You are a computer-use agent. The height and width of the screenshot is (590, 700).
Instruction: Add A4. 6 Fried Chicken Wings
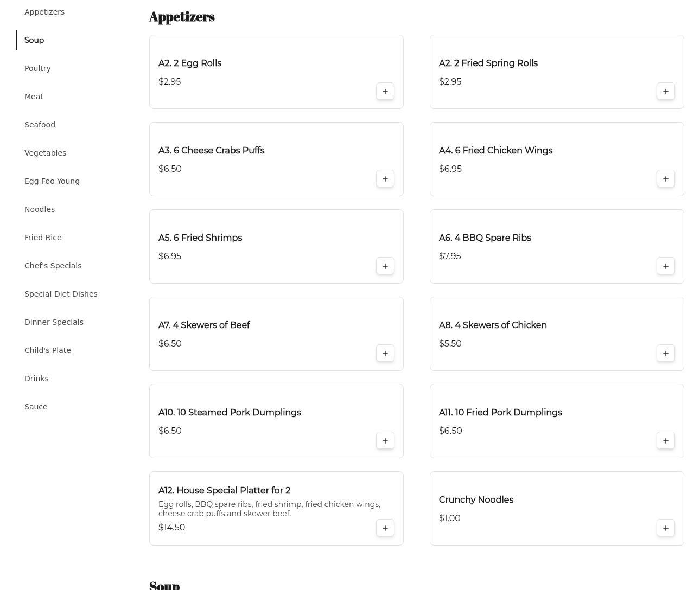point(665,179)
